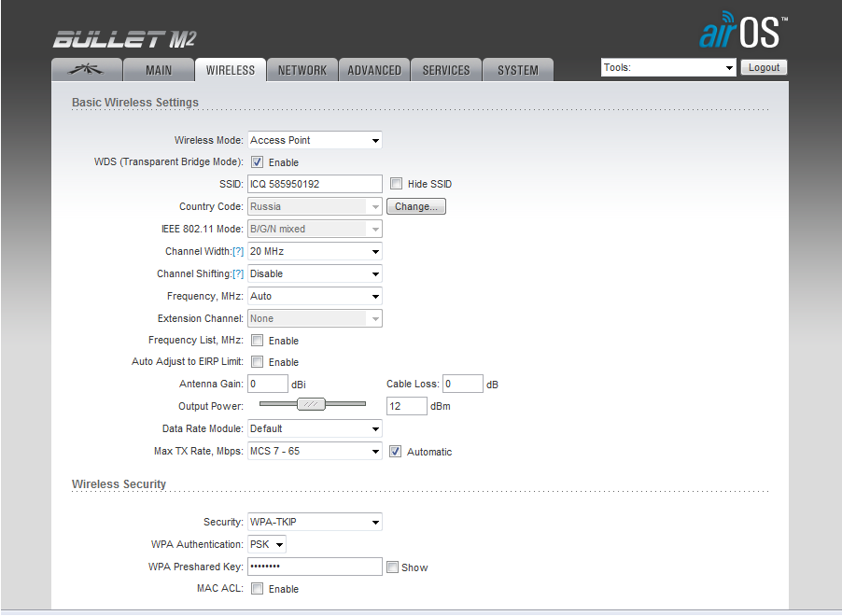The width and height of the screenshot is (842, 616).
Task: Check Show to reveal preshared key
Action: point(393,567)
